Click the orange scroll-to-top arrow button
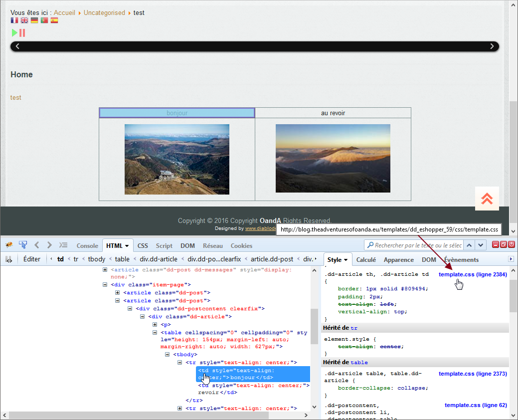518x420 pixels. 487,199
